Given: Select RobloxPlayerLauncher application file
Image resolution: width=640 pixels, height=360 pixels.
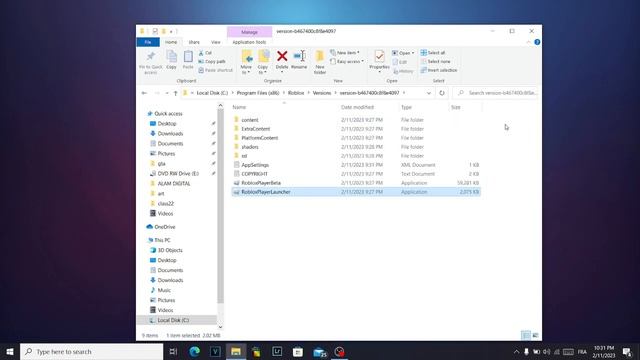Looking at the screenshot, I should coord(356,192).
